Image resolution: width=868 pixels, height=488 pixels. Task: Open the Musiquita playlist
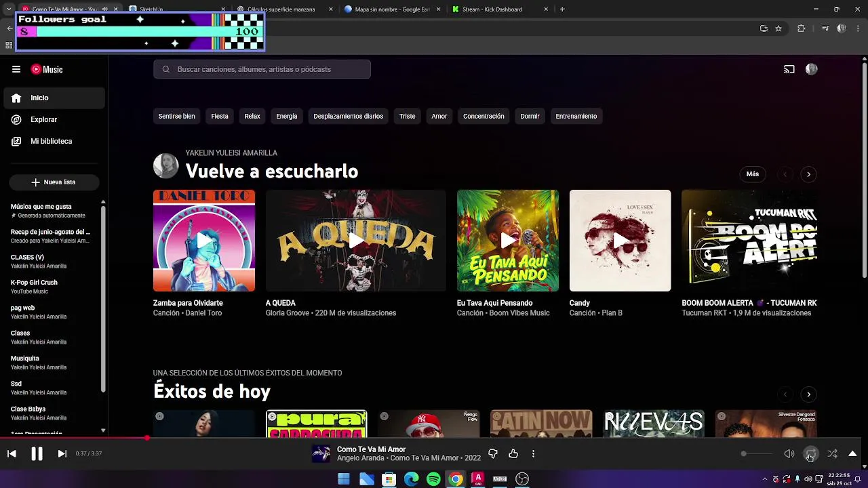[52, 363]
